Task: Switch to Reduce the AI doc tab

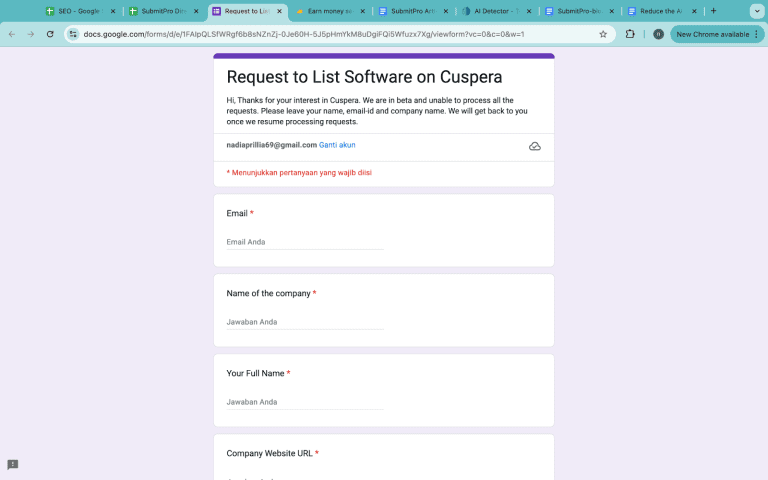Action: click(x=661, y=11)
